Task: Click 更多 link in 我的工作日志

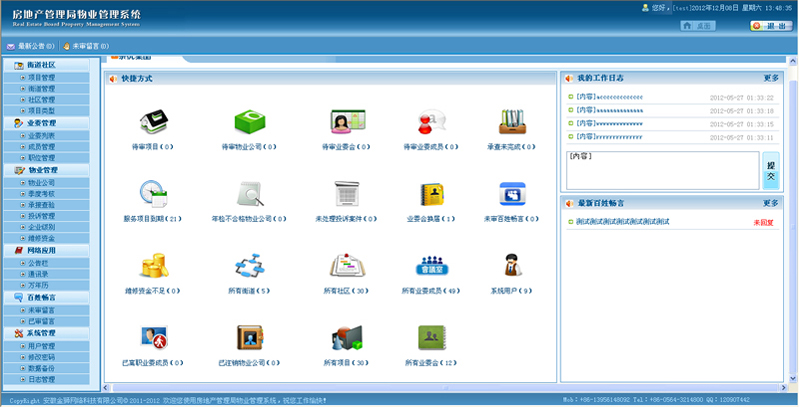Action: (x=770, y=78)
